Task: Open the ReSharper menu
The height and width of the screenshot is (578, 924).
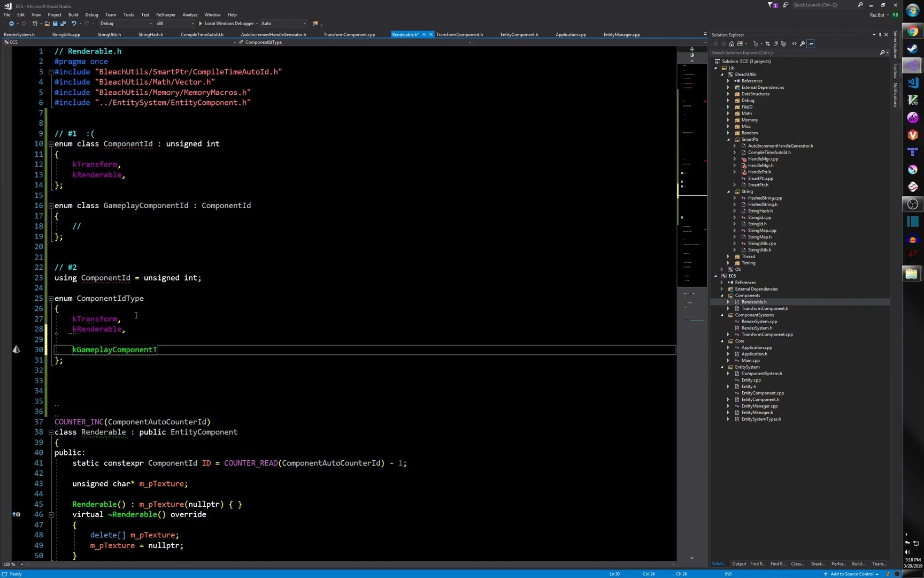Action: coord(166,14)
